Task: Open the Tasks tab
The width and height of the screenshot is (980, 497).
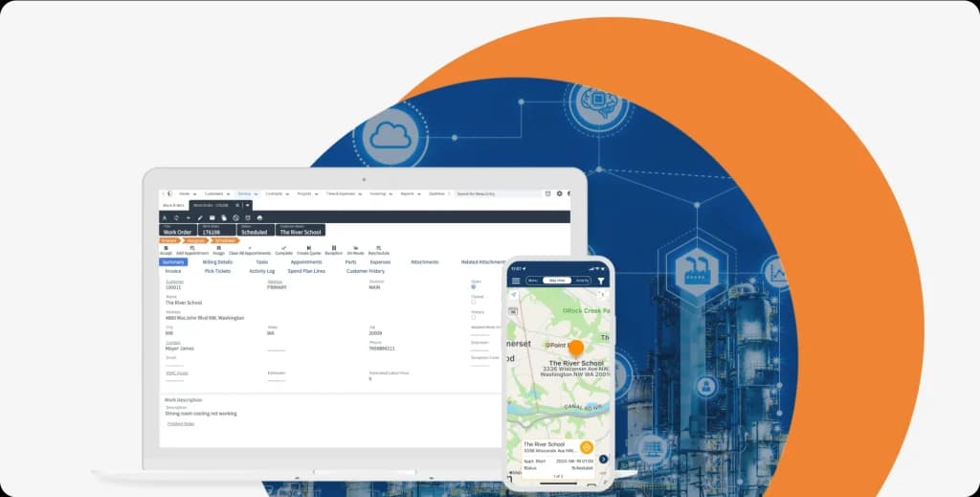Action: 262,262
